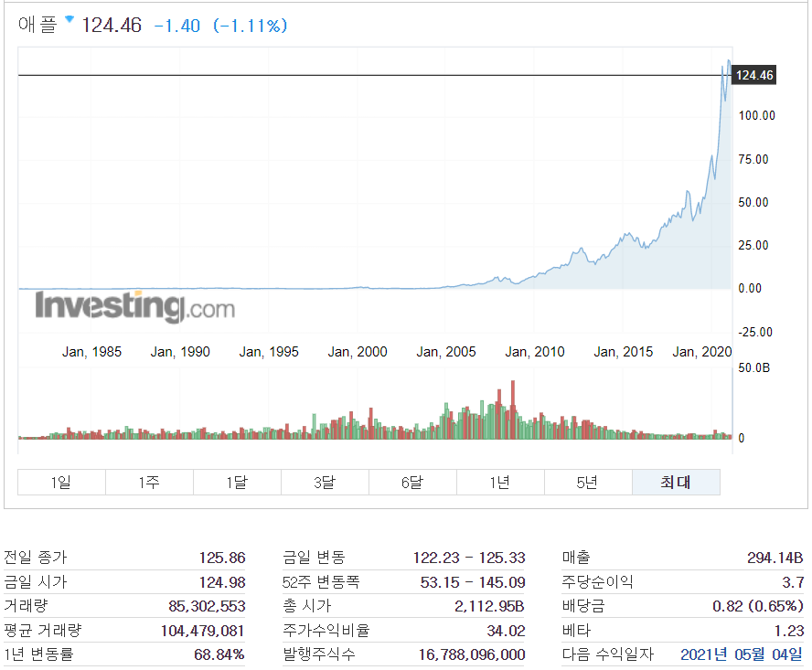Click the price line peak at chart's right edge
Screen dimensions: 812x670
coord(729,61)
